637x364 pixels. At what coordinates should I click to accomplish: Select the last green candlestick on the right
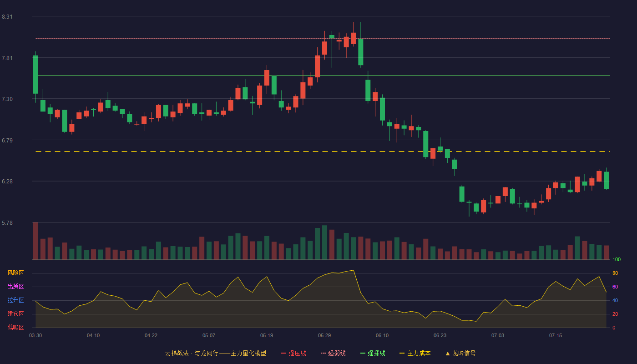tap(606, 180)
